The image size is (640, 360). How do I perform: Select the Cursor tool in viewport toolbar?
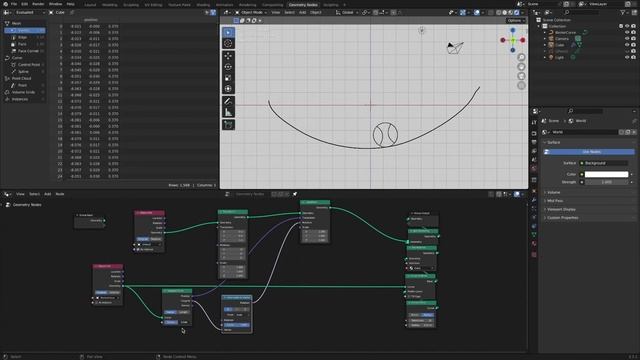(x=228, y=43)
